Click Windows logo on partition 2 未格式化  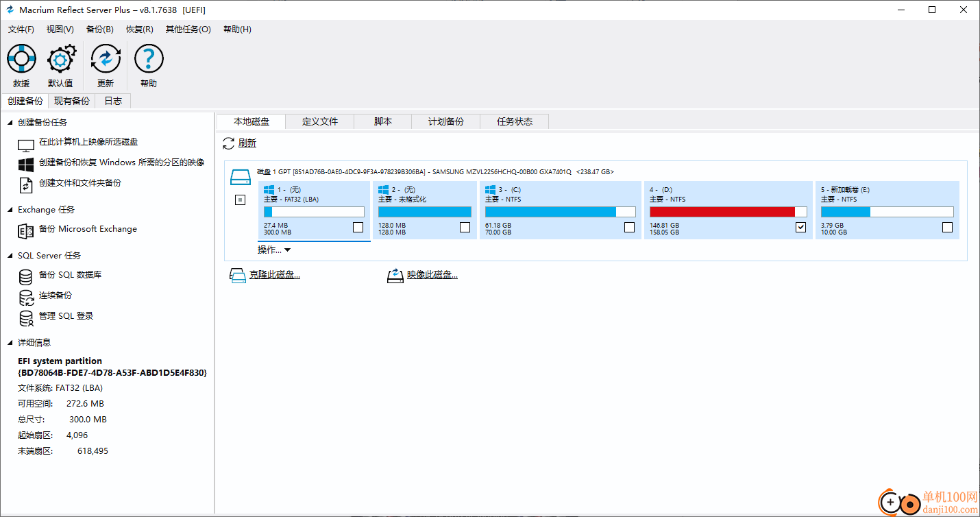pyautogui.click(x=383, y=189)
